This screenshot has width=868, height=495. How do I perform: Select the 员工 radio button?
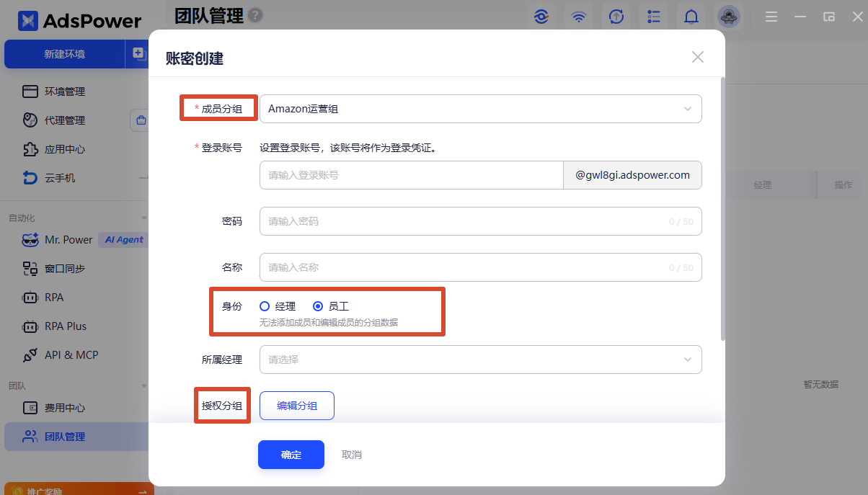(x=318, y=306)
